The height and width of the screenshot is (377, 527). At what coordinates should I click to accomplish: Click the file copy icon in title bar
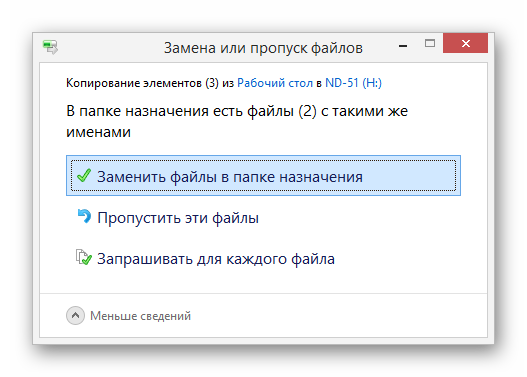(50, 47)
